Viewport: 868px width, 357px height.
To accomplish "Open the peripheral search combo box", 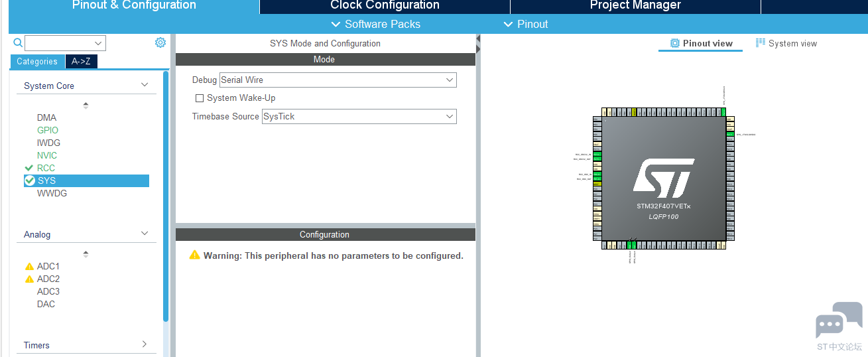I will pos(65,43).
